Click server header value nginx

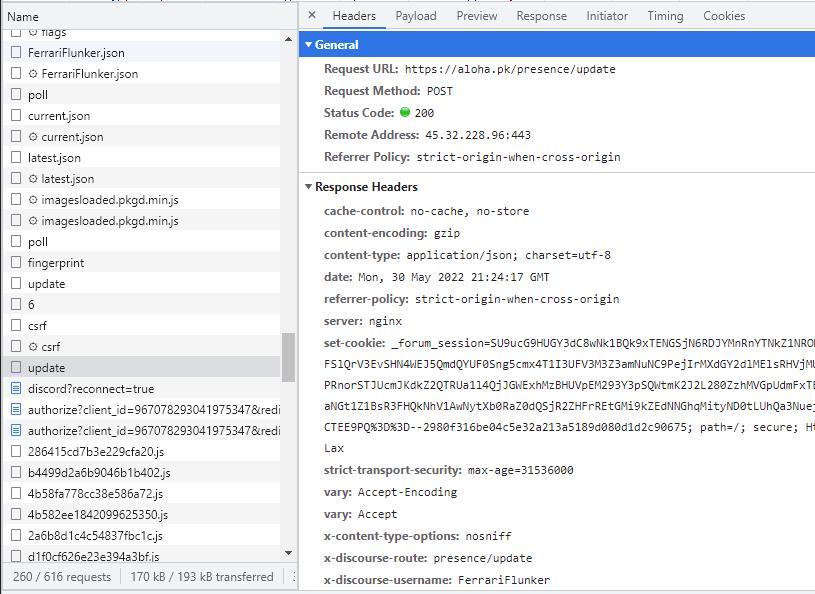pyautogui.click(x=385, y=321)
